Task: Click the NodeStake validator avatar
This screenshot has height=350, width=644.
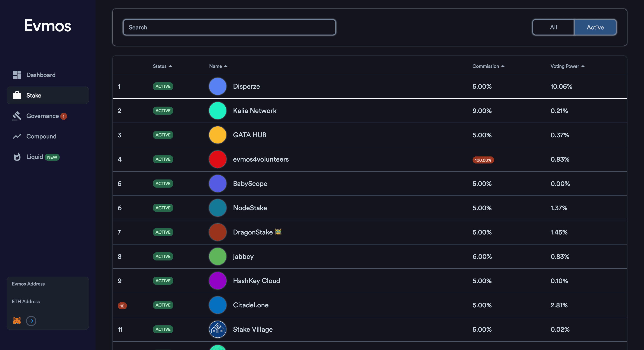Action: pyautogui.click(x=218, y=208)
